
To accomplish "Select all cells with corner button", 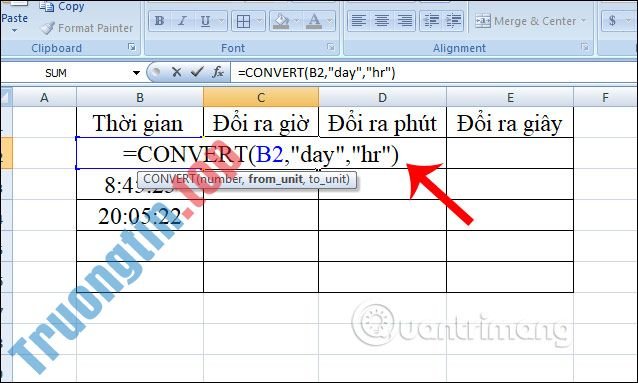I will tap(7, 98).
